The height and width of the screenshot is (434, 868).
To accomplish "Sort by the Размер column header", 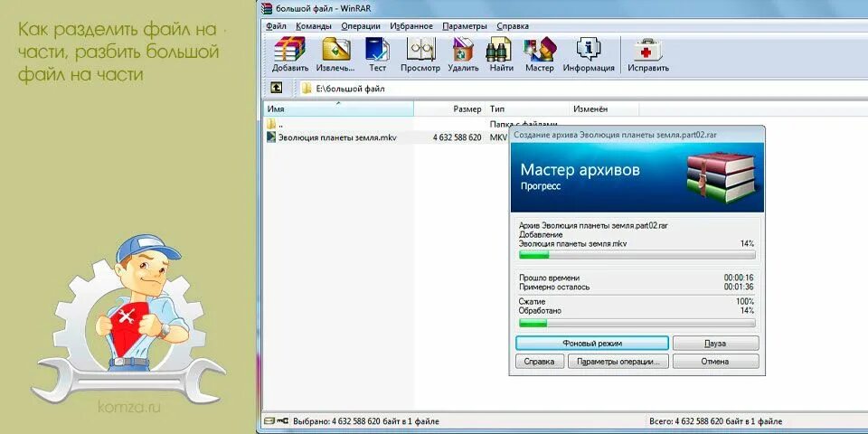I will pos(449,109).
